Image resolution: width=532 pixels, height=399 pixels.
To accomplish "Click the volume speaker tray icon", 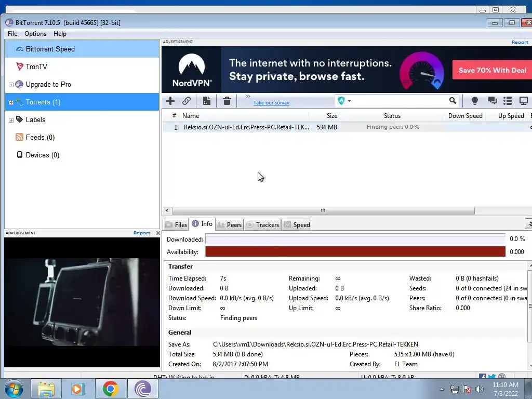I will (479, 389).
